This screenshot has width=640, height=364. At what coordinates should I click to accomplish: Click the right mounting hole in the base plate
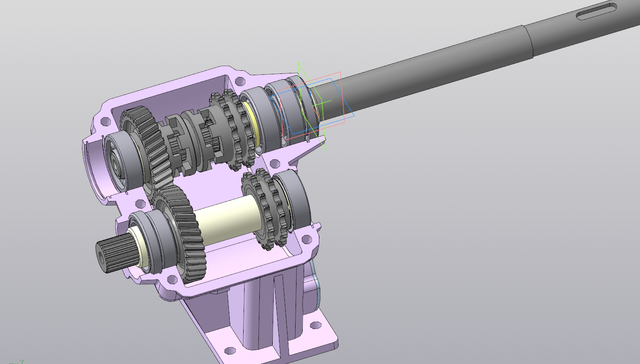click(x=316, y=325)
